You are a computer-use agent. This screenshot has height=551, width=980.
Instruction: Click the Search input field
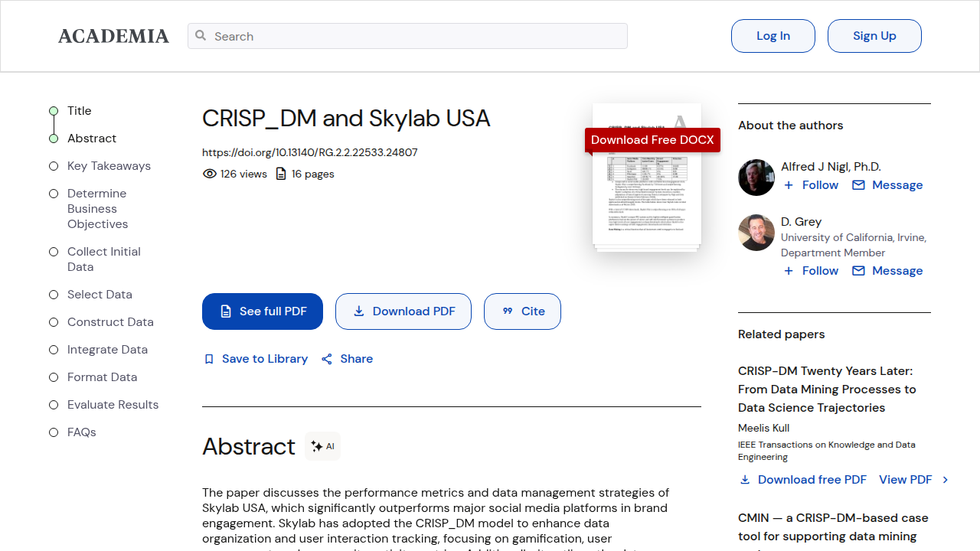407,36
